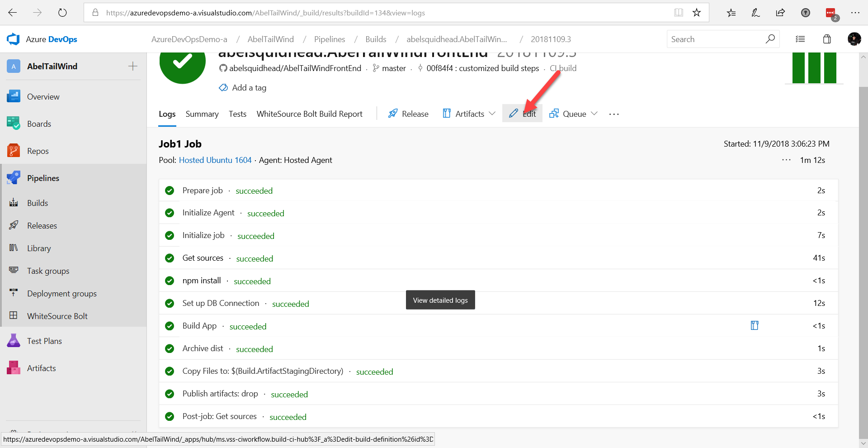
Task: Open WhiteSource Bolt Build Report tab
Action: (310, 114)
